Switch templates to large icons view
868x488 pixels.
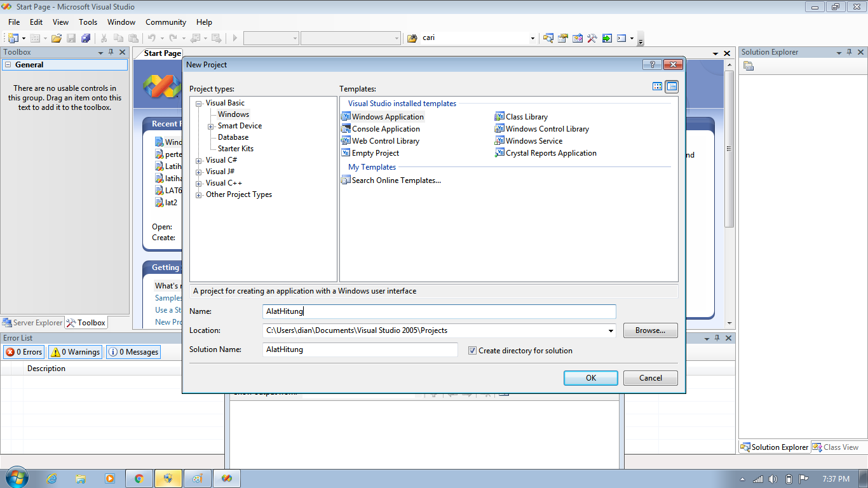point(658,86)
